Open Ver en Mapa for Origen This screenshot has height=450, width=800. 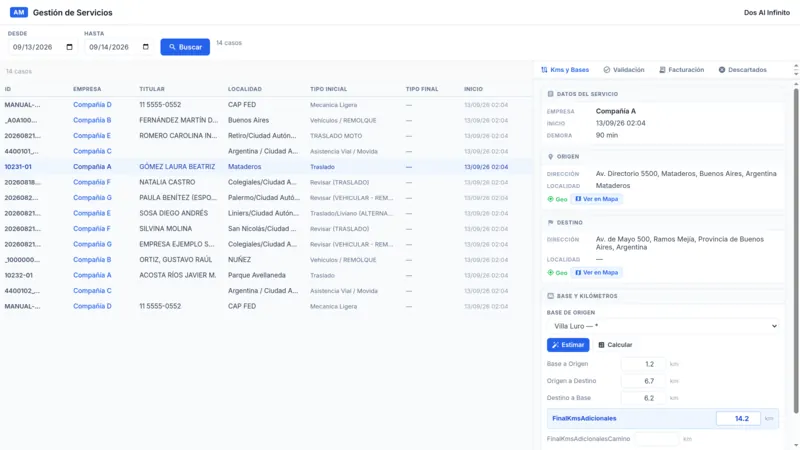(596, 199)
